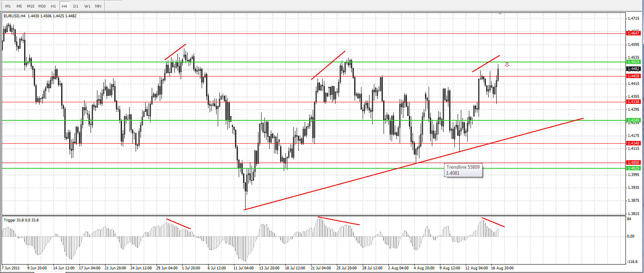This screenshot has width=644, height=273.
Task: Click the 84 indicator scale value
Action: [x=629, y=219]
